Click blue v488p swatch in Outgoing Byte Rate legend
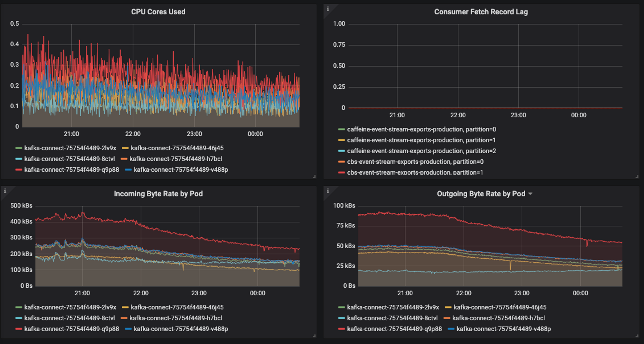Screen dimensions: 644x344 [451, 329]
